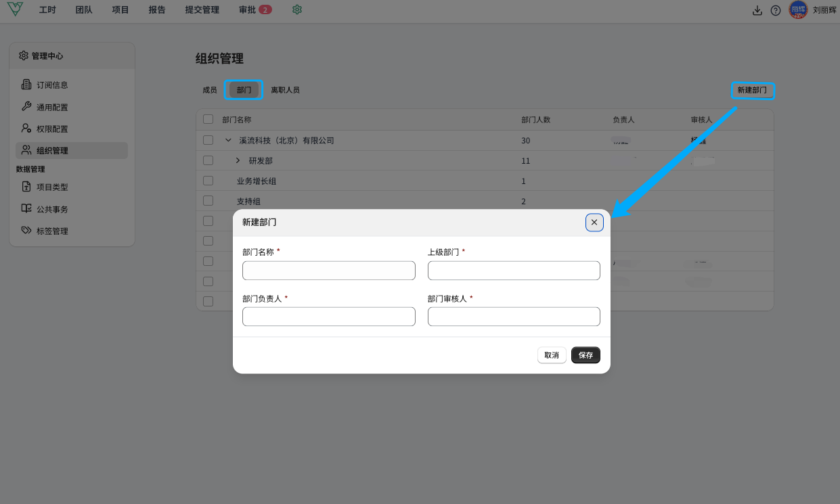Open the 上级部门 selection field

pyautogui.click(x=514, y=271)
